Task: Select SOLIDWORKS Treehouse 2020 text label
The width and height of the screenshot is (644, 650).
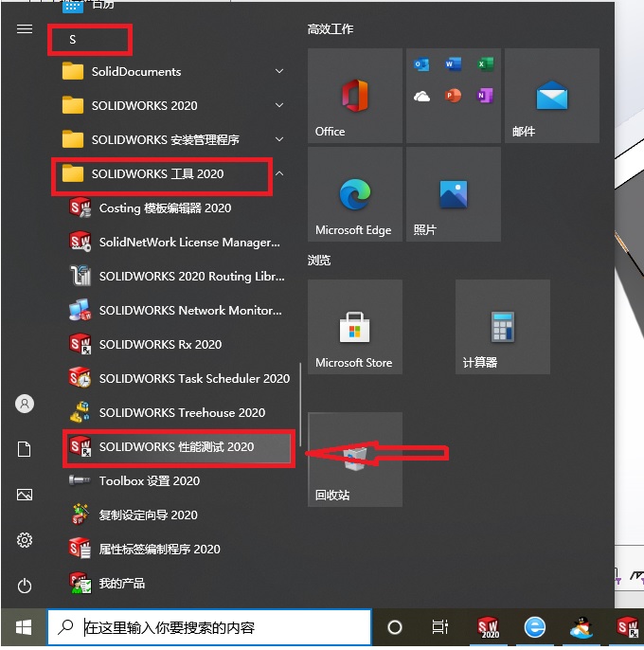Action: (x=182, y=412)
